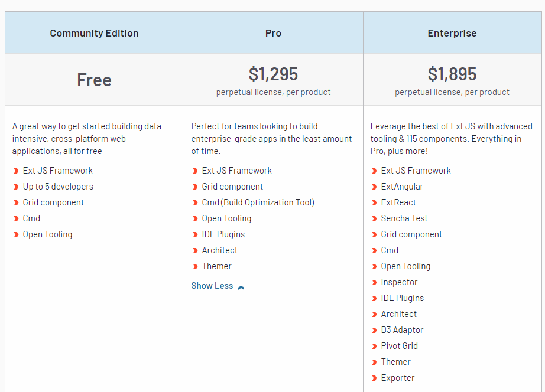Click the Free price label
The image size is (545, 392).
(95, 80)
